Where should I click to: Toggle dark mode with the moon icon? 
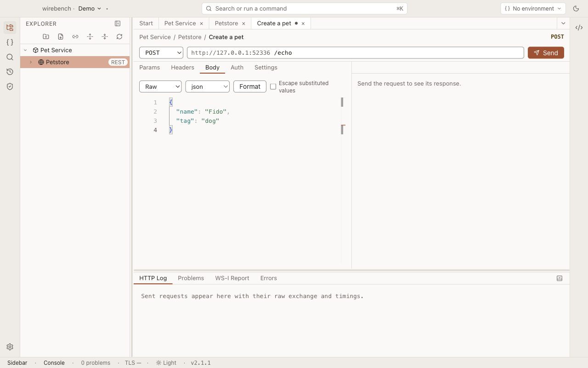576,8
